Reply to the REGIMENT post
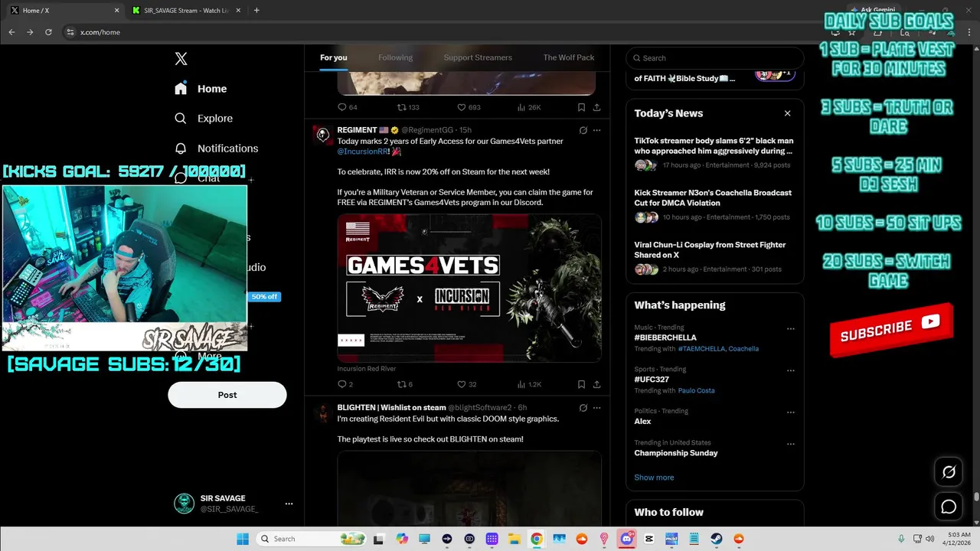The width and height of the screenshot is (980, 551). tap(345, 384)
